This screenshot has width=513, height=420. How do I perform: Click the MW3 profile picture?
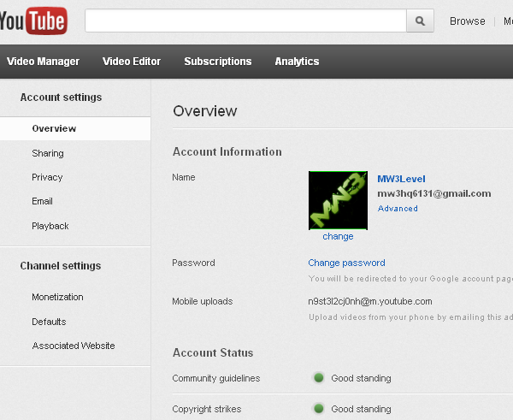point(338,200)
